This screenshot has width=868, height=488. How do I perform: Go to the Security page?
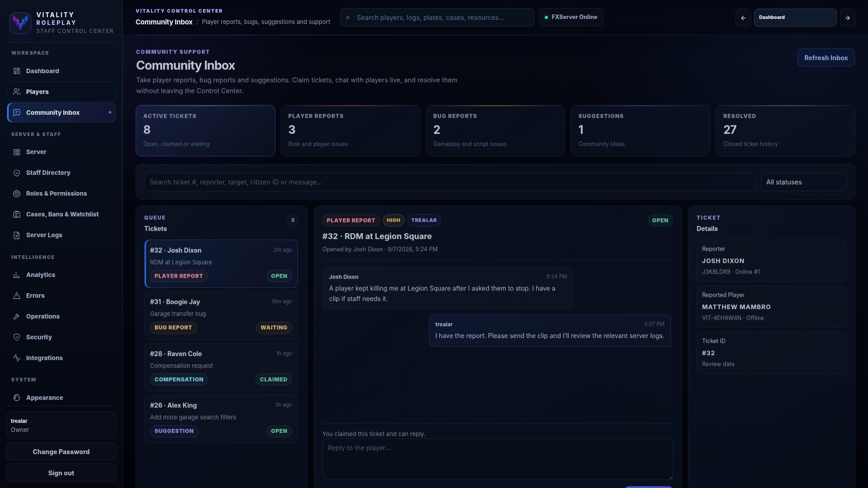point(61,337)
